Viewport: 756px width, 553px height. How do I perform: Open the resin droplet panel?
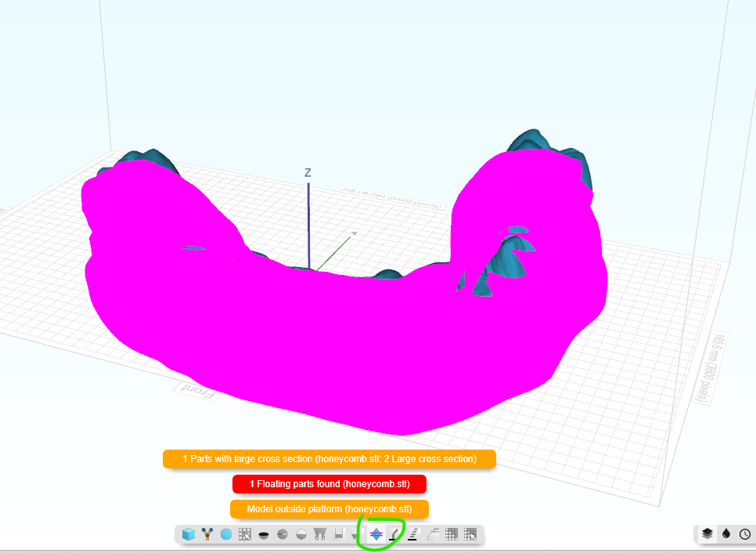tap(726, 533)
